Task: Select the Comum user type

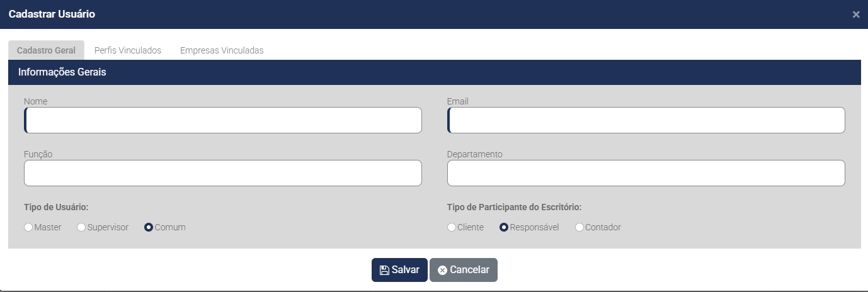Action: (149, 227)
